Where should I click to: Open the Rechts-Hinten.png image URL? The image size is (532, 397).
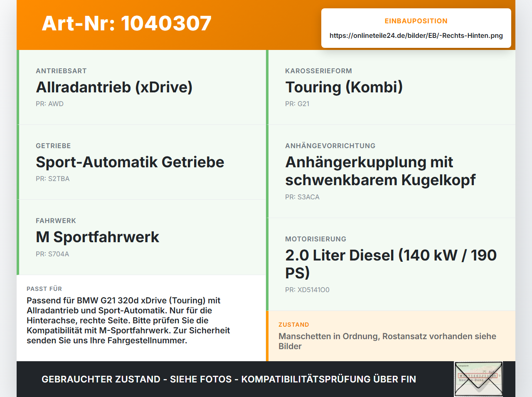coord(416,35)
